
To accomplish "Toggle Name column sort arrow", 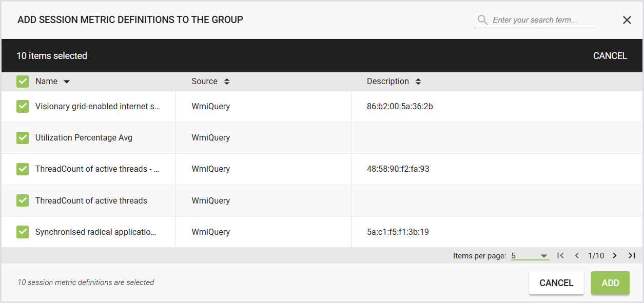I will point(66,82).
